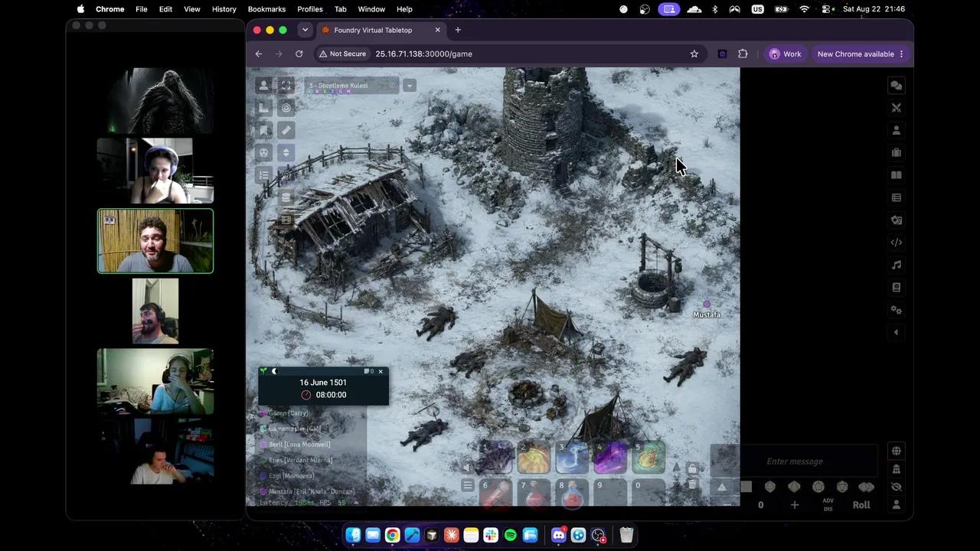Click the up-down elevation arrows tool
The width and height of the screenshot is (980, 551).
(286, 152)
